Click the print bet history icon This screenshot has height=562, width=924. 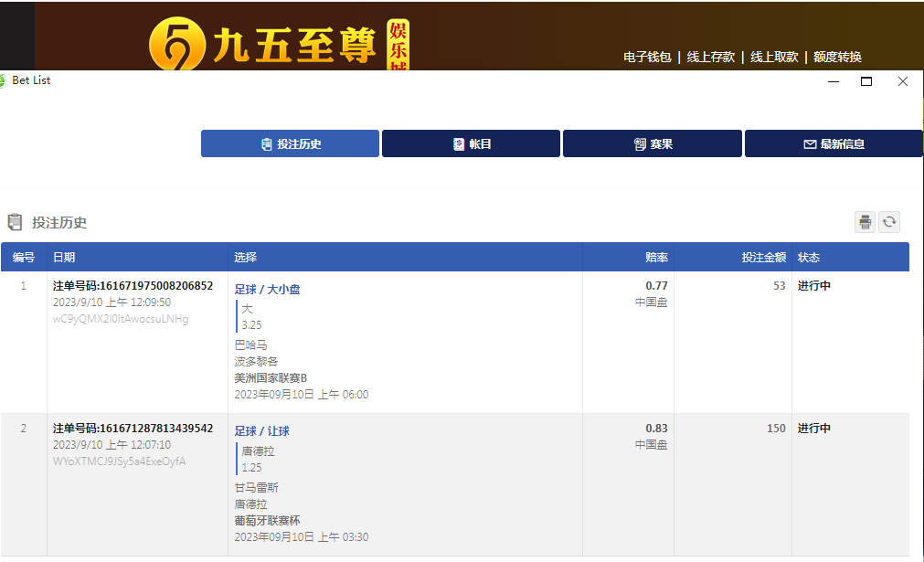pyautogui.click(x=865, y=222)
